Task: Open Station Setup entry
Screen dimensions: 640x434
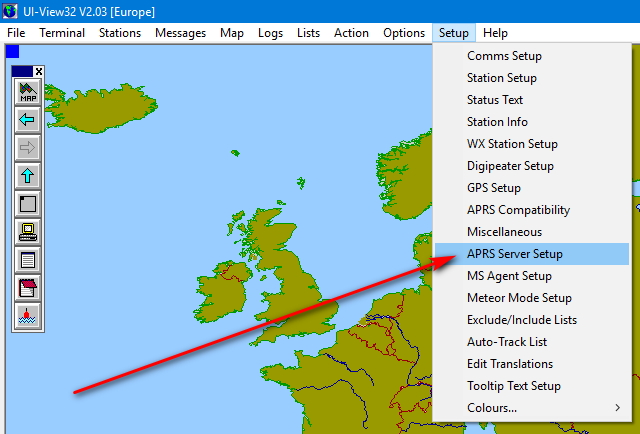Action: 502,78
